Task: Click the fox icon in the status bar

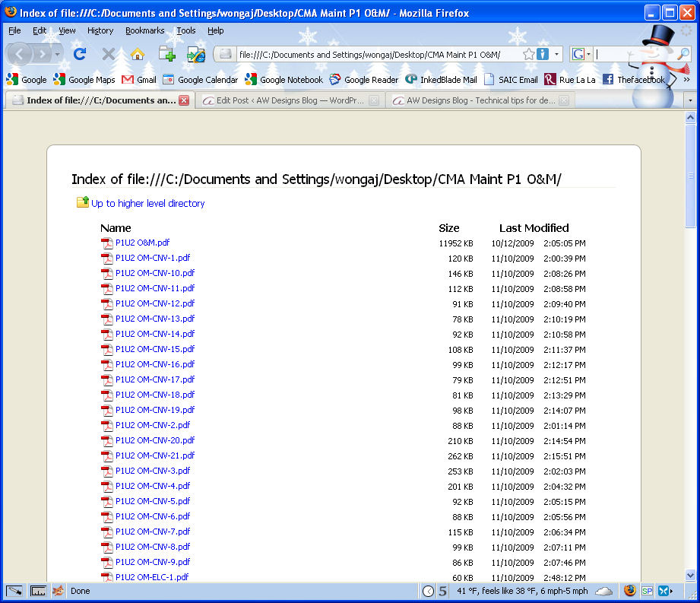Action: (x=58, y=591)
